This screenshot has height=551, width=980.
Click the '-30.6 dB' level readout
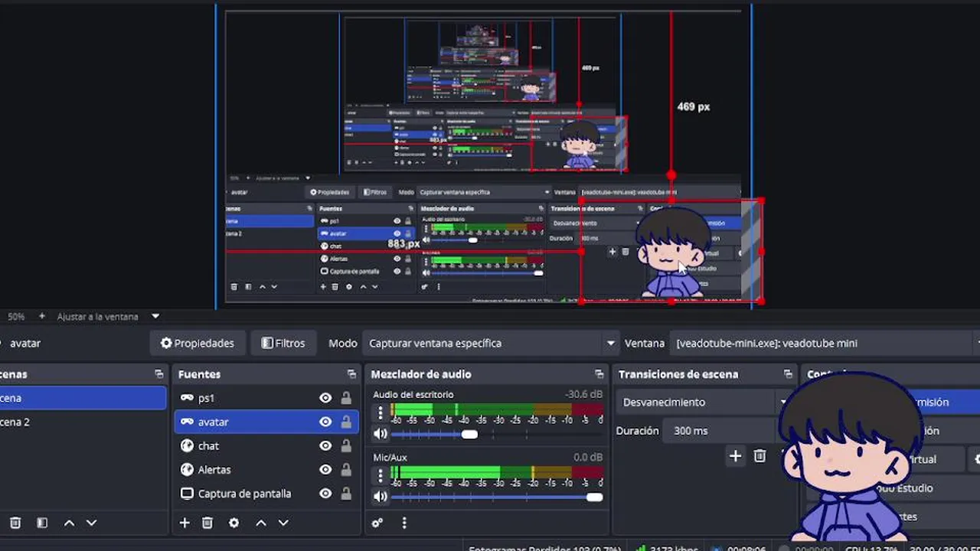point(583,394)
